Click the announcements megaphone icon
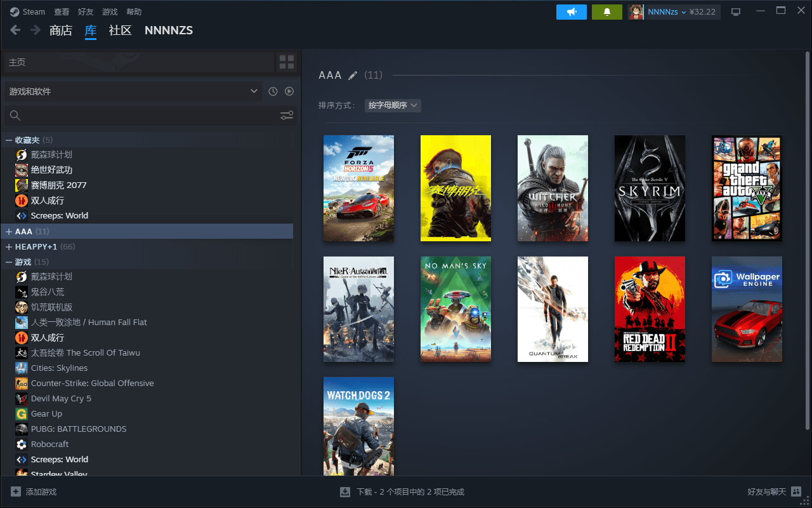This screenshot has width=812, height=508. click(x=571, y=12)
